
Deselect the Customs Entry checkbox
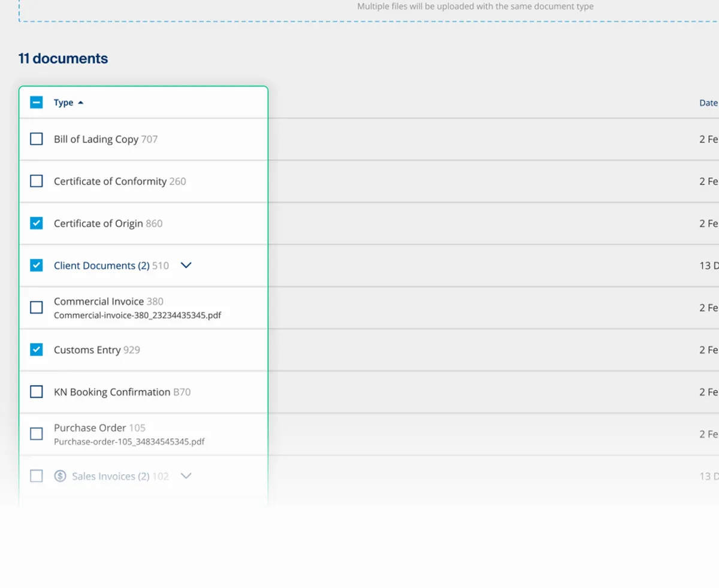pyautogui.click(x=36, y=349)
